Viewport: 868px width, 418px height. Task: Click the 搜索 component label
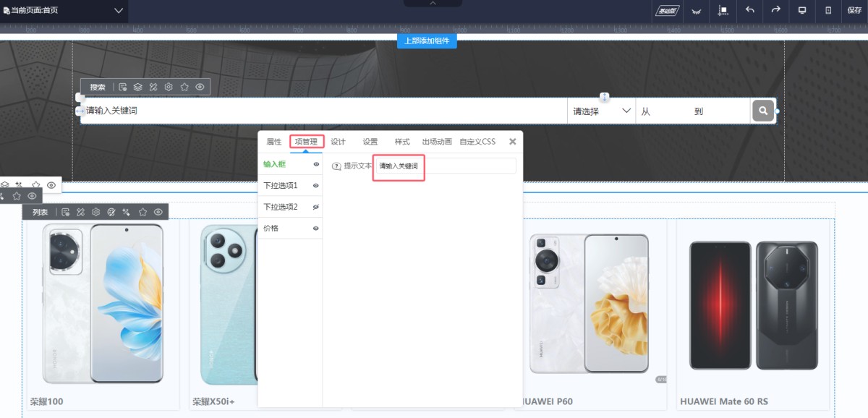(x=98, y=87)
